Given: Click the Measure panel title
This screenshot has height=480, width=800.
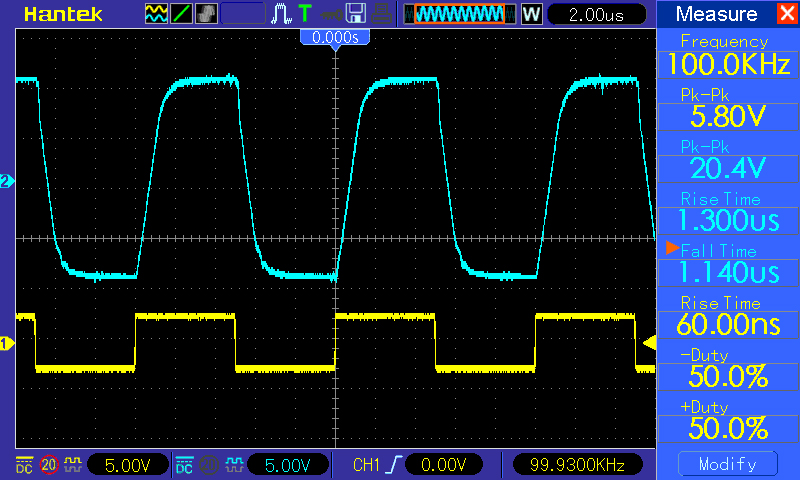Looking at the screenshot, I should pyautogui.click(x=716, y=14).
